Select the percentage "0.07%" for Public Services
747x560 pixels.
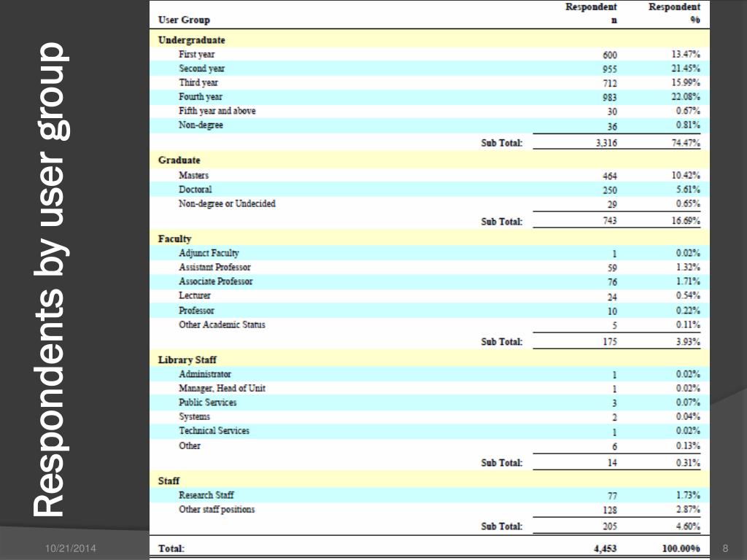(689, 402)
